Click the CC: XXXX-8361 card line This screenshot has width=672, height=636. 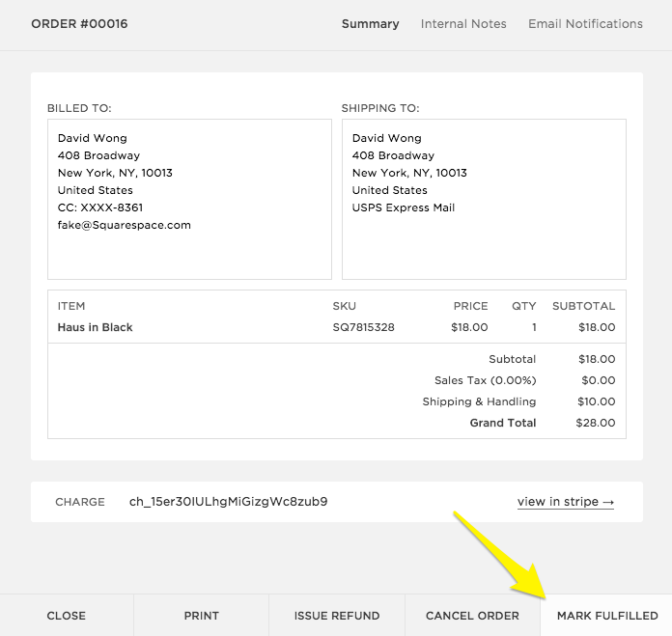(x=100, y=207)
